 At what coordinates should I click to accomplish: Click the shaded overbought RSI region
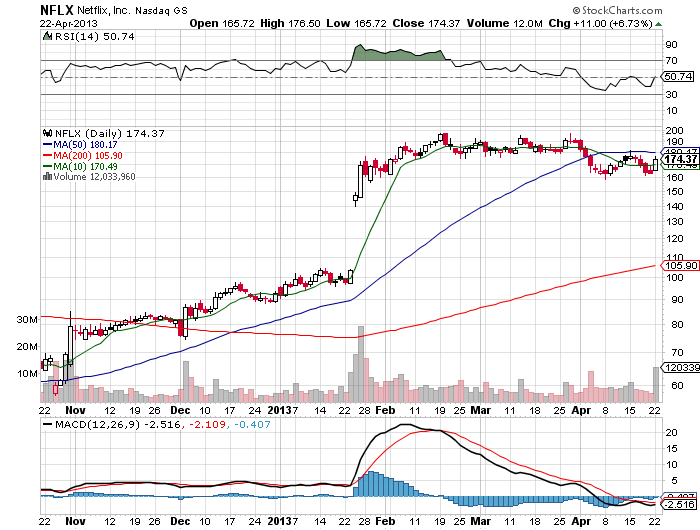[x=397, y=54]
